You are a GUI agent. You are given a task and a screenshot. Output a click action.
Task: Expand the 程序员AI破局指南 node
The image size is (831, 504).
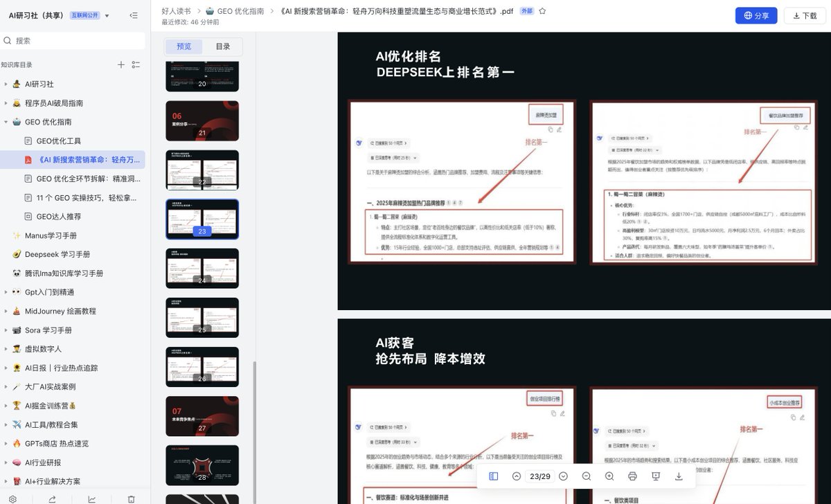(6, 103)
